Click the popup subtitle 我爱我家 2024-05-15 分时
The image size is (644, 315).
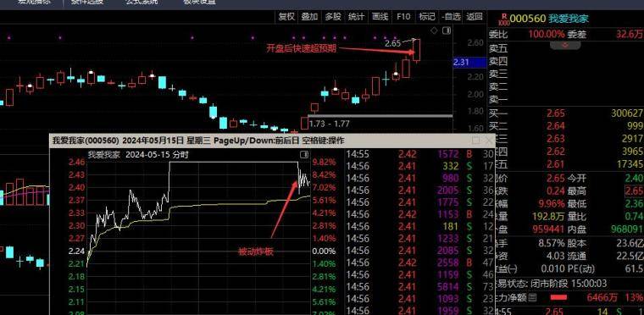pos(138,155)
